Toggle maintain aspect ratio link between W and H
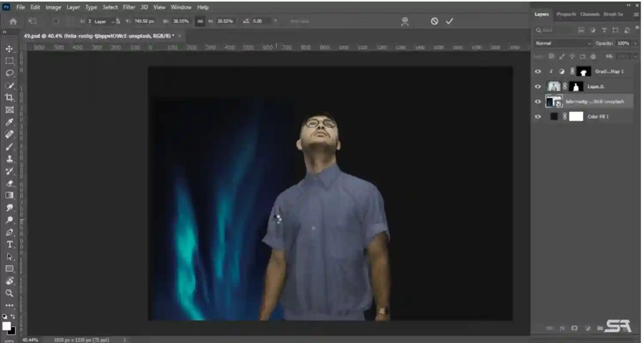The height and width of the screenshot is (343, 644). click(200, 21)
